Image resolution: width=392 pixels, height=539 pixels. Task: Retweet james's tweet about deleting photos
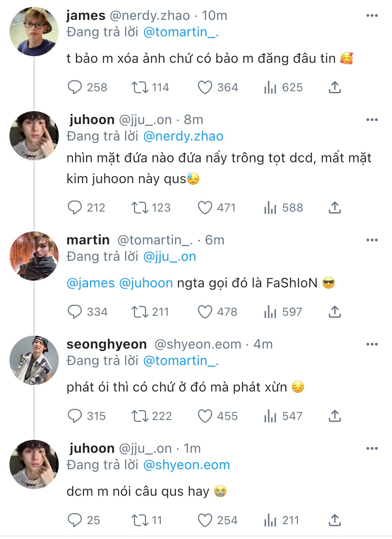(140, 87)
